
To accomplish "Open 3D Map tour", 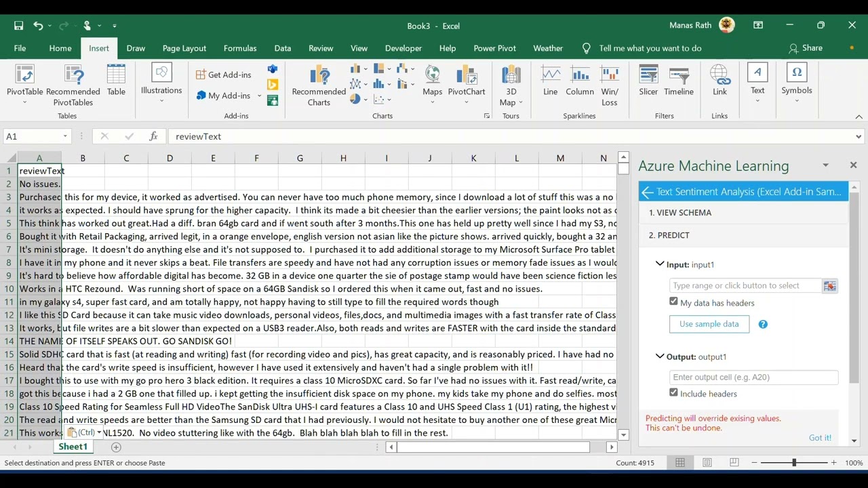I will coord(511,85).
